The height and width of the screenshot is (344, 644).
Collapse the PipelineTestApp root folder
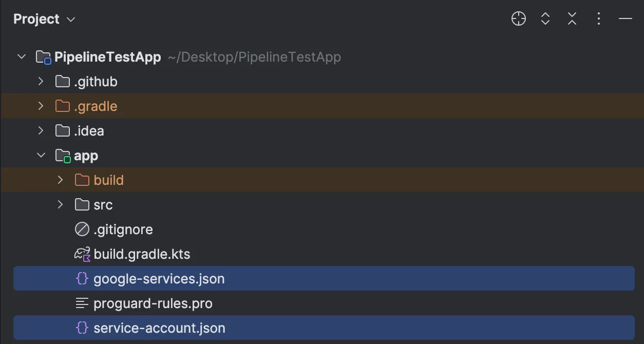[x=22, y=57]
